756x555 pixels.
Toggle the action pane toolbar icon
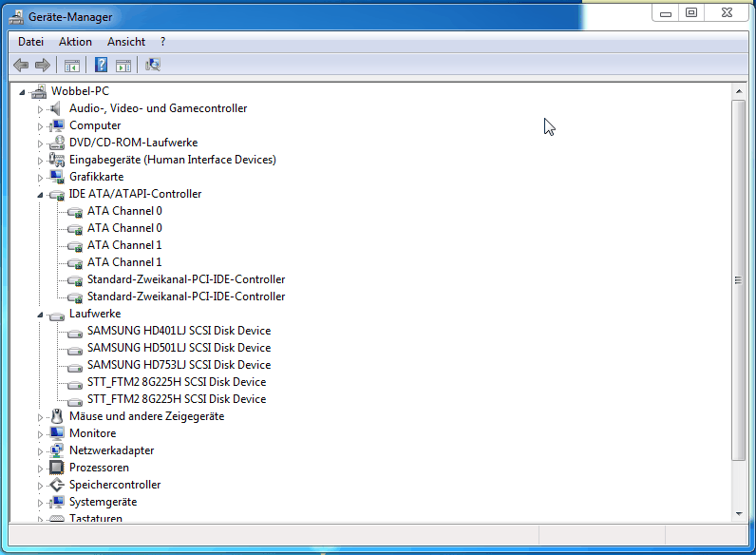123,66
